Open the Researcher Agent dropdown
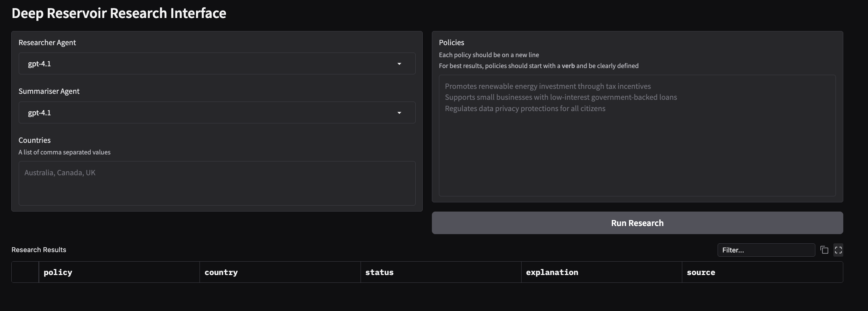868x311 pixels. click(217, 63)
